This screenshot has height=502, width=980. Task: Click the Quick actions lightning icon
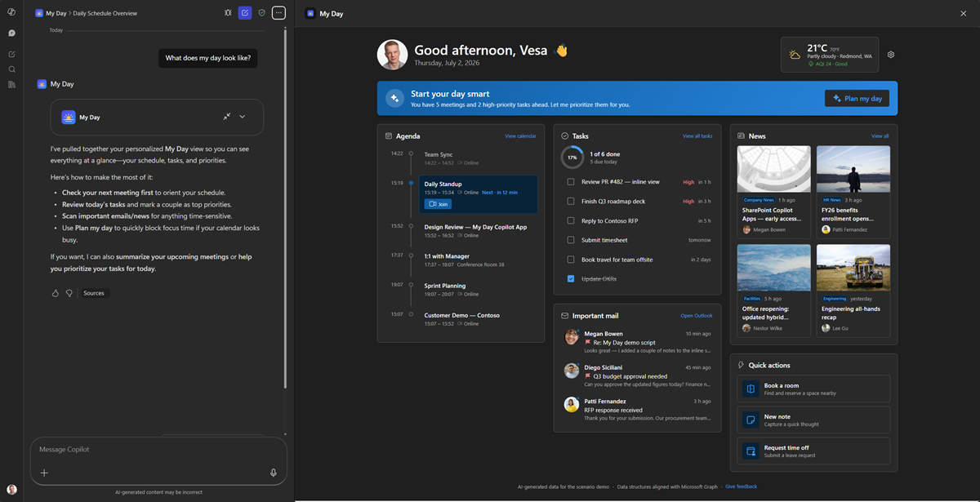pos(742,365)
